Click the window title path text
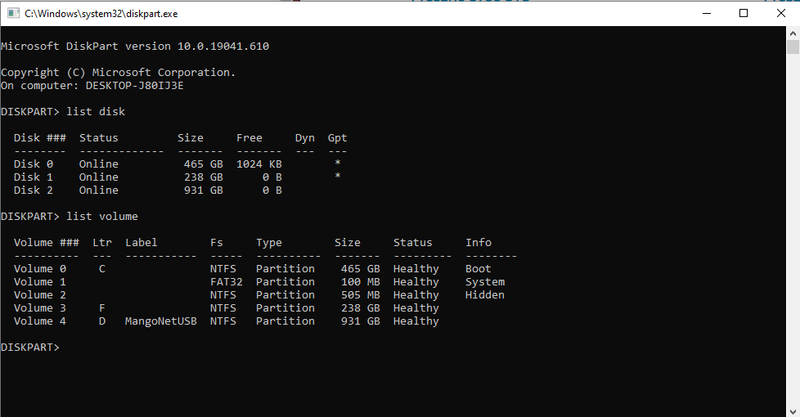Viewport: 800px width, 417px height. (x=101, y=14)
